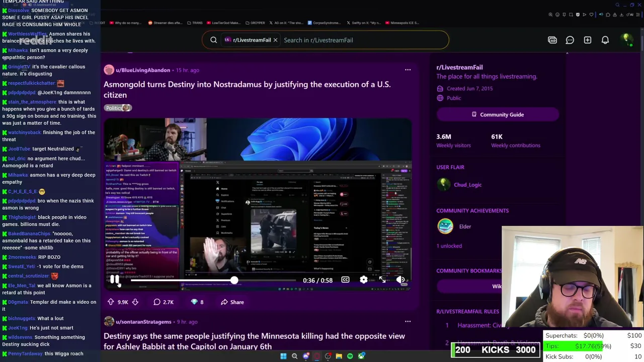644x362 pixels.
Task: Open the Windows Start menu
Action: 283,356
